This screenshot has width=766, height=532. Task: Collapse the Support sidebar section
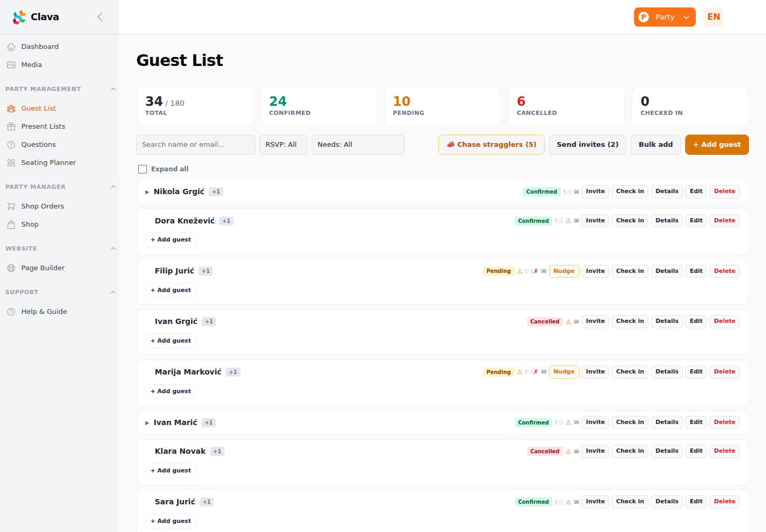pyautogui.click(x=113, y=293)
